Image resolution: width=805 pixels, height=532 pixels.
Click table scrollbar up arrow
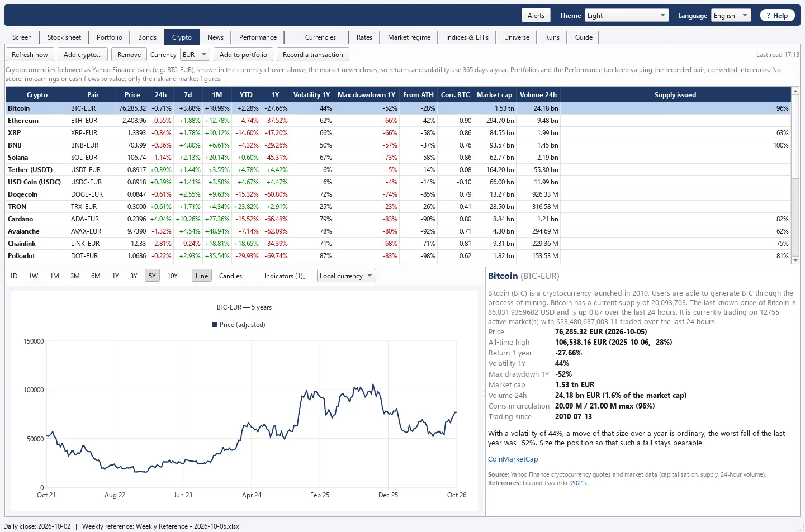coord(795,91)
